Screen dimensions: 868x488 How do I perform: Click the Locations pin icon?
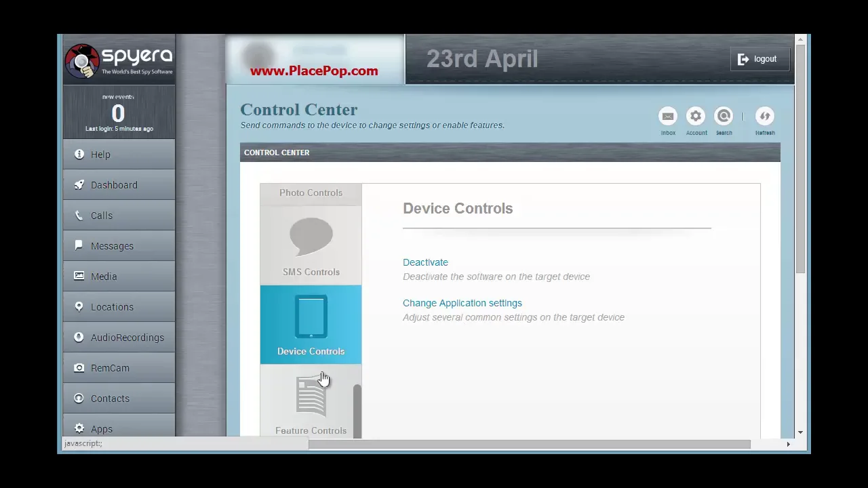pos(79,307)
